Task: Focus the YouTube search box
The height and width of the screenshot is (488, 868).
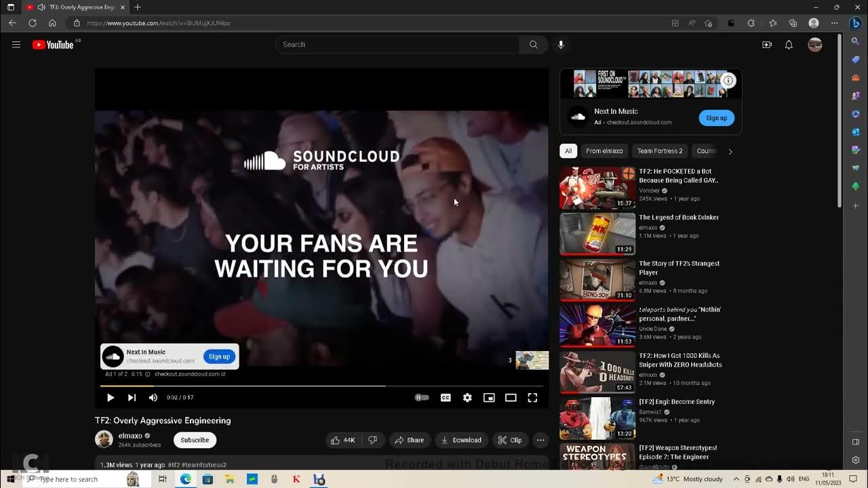Action: tap(397, 45)
